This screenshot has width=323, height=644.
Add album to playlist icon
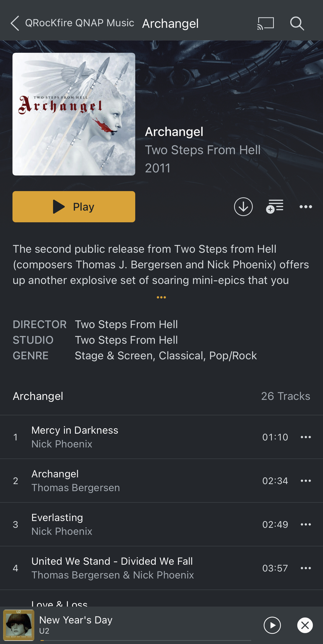point(275,207)
